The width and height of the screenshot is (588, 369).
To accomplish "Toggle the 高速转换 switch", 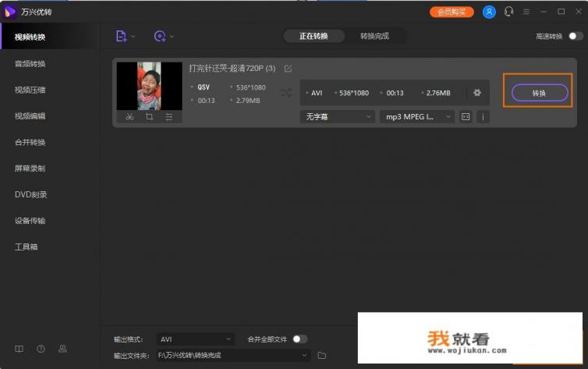I will tap(576, 36).
